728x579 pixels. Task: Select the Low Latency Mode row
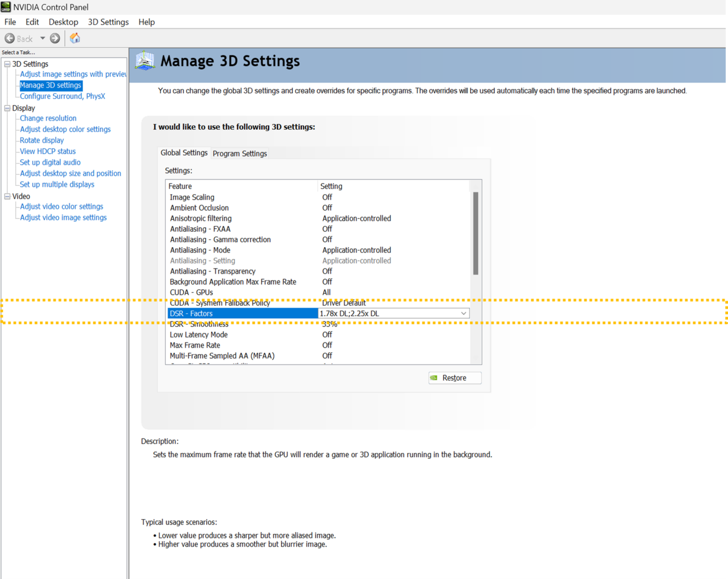pyautogui.click(x=199, y=335)
